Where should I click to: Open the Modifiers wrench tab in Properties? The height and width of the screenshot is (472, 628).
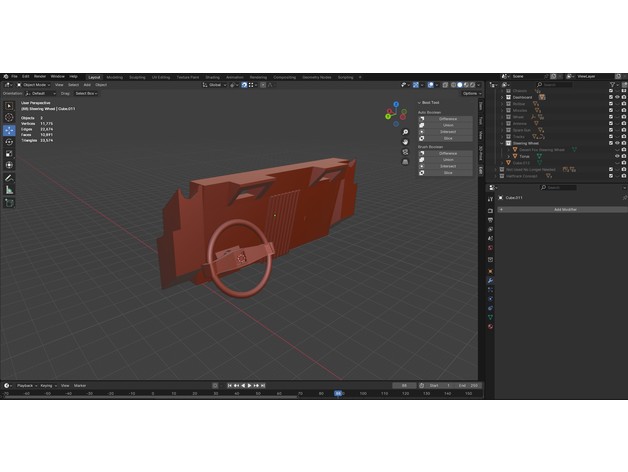point(491,280)
